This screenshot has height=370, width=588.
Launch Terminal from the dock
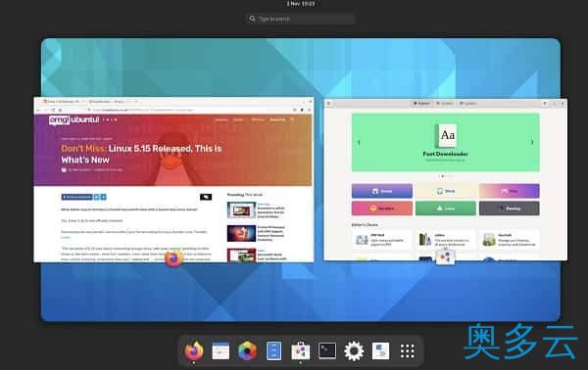click(x=327, y=351)
